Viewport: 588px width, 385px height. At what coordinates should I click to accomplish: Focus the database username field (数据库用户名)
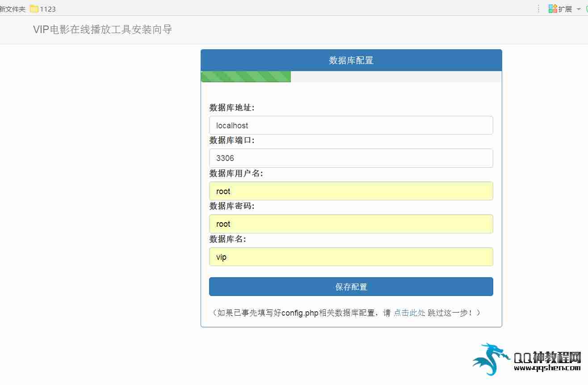[351, 191]
